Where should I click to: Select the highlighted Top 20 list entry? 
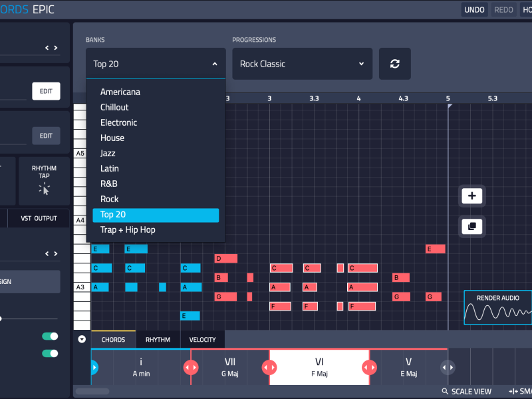(x=156, y=215)
